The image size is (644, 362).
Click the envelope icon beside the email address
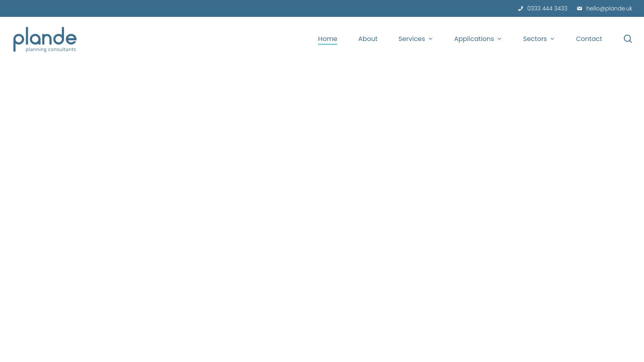pyautogui.click(x=580, y=8)
